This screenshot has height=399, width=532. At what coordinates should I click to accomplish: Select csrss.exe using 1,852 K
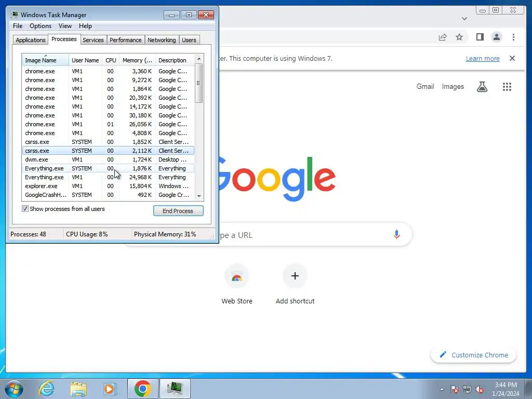[x=108, y=142]
